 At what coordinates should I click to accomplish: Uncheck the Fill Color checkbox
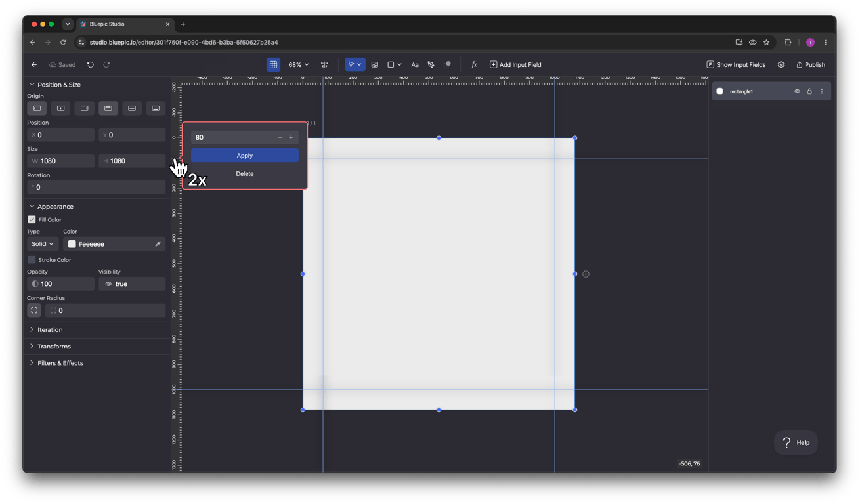tap(32, 219)
